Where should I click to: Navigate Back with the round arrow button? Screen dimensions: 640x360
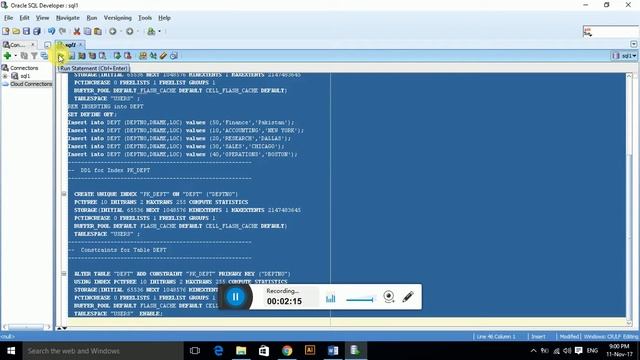[x=113, y=31]
